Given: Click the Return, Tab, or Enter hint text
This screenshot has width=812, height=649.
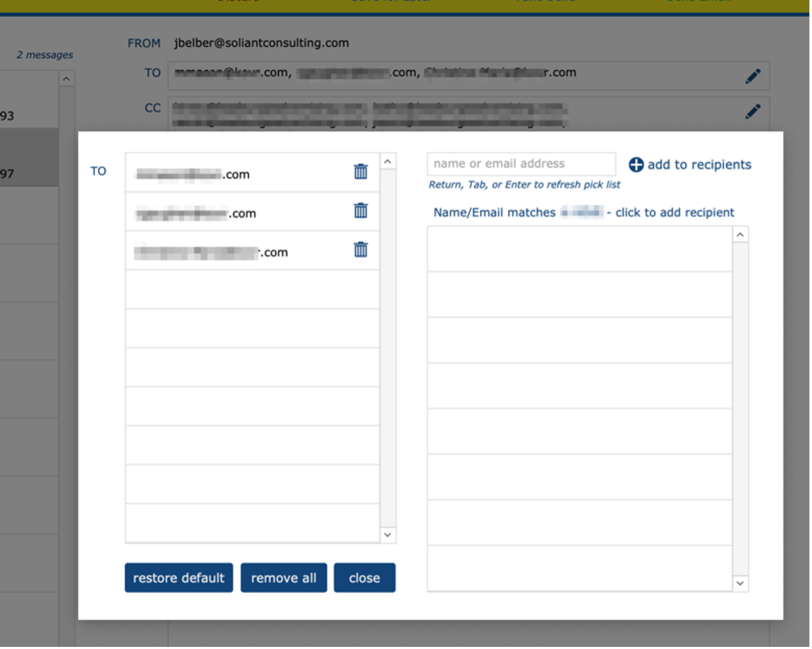Looking at the screenshot, I should [x=524, y=185].
